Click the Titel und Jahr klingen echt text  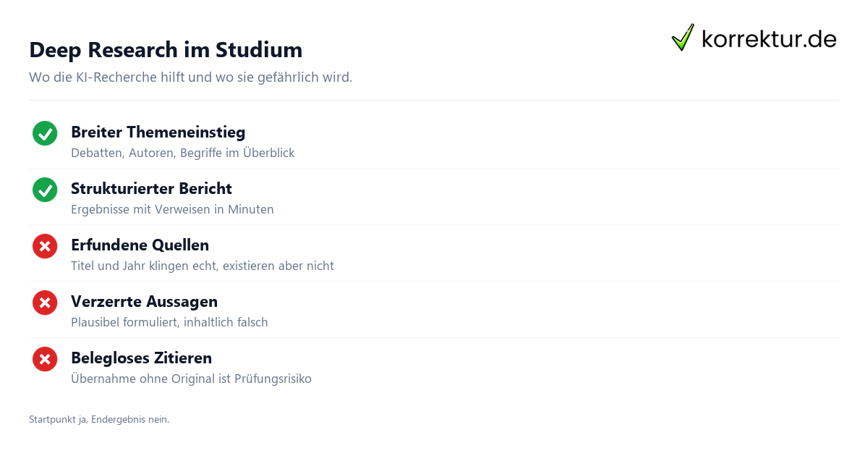(x=203, y=266)
